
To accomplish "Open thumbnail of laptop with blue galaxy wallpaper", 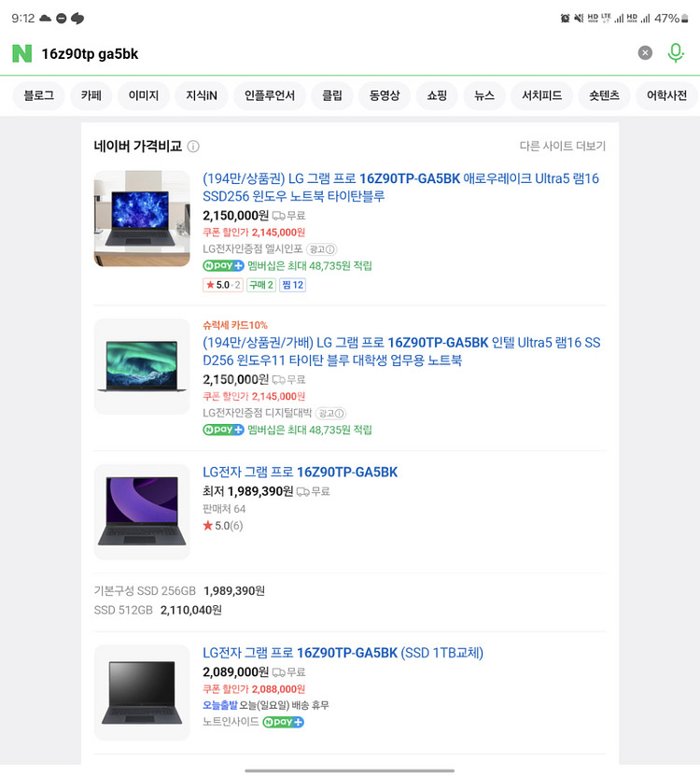I will click(142, 219).
